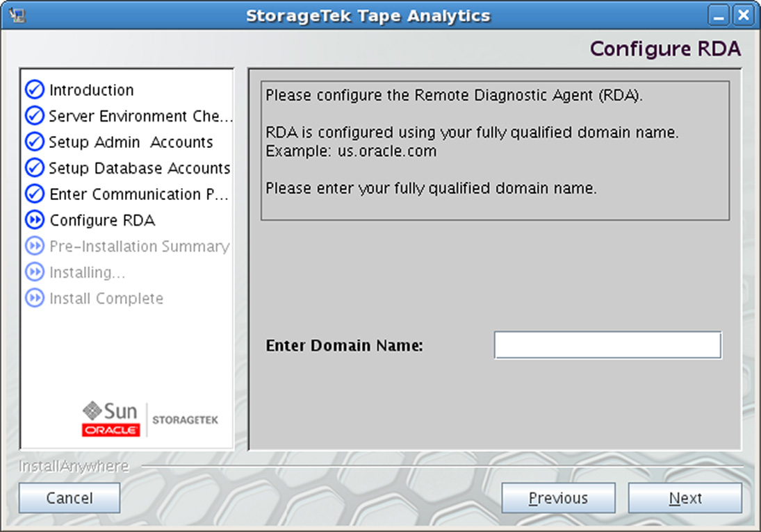Proceed with the Next button
This screenshot has height=532, width=761.
pos(685,498)
